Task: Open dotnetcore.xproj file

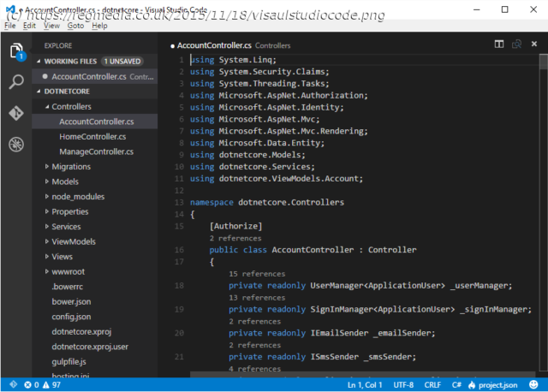Action: point(81,331)
